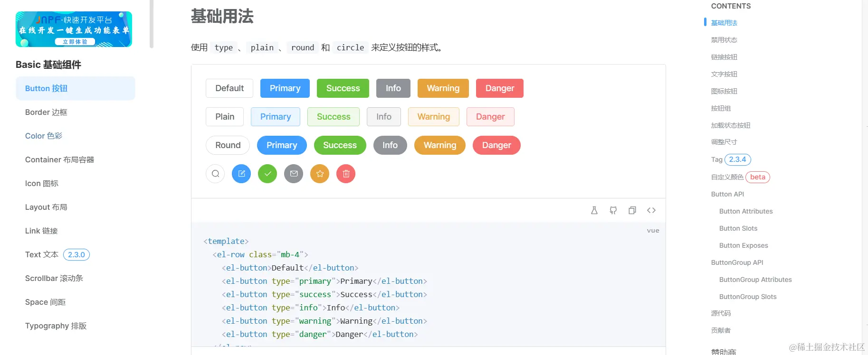Image resolution: width=868 pixels, height=355 pixels.
Task: Jump to 图标按钮 in contents
Action: [x=724, y=91]
